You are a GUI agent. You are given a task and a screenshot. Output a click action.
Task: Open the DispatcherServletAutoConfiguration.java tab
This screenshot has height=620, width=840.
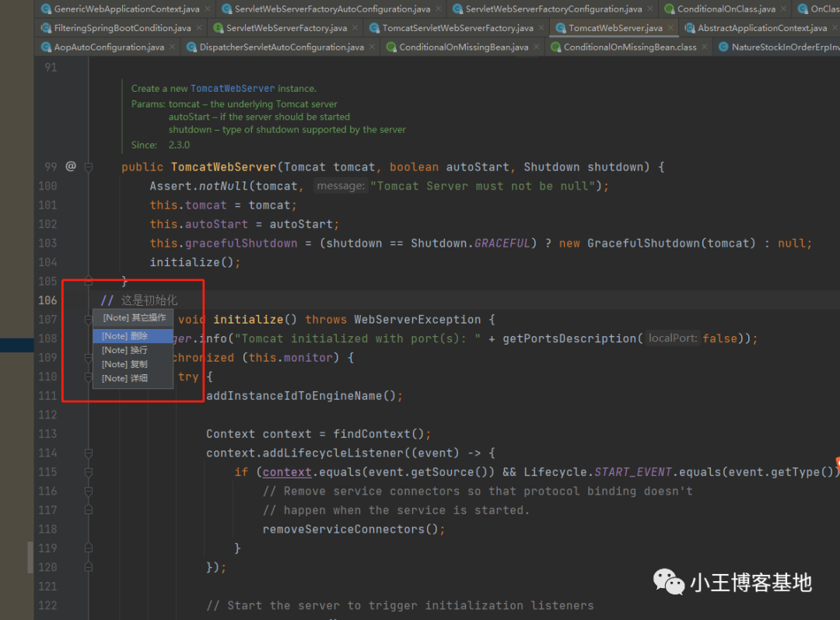tap(282, 47)
